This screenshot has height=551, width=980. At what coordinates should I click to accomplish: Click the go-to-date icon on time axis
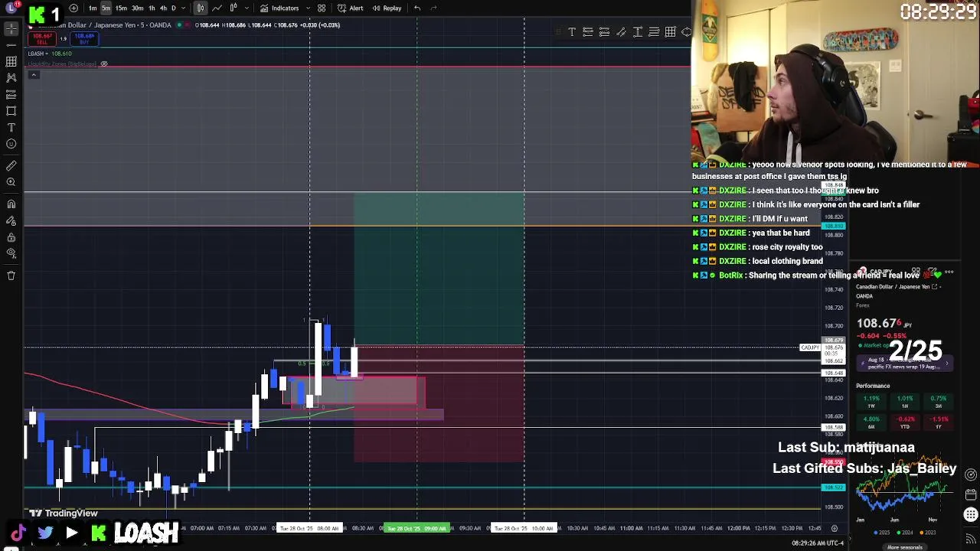click(835, 528)
